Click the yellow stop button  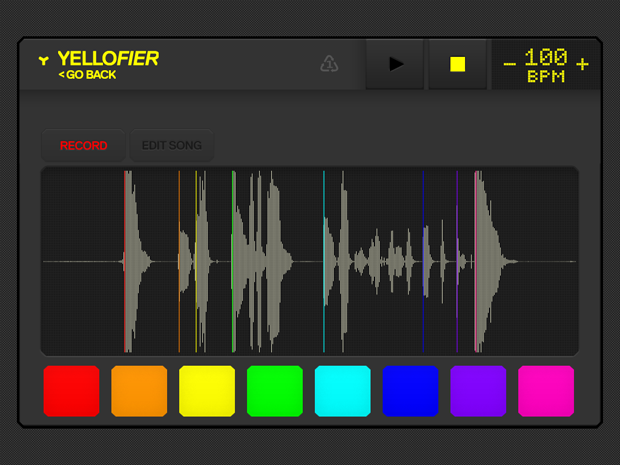tap(457, 64)
